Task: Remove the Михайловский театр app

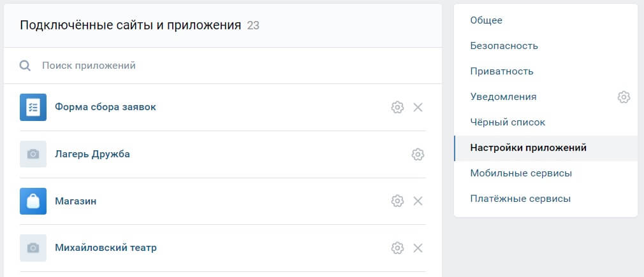Action: coord(418,248)
